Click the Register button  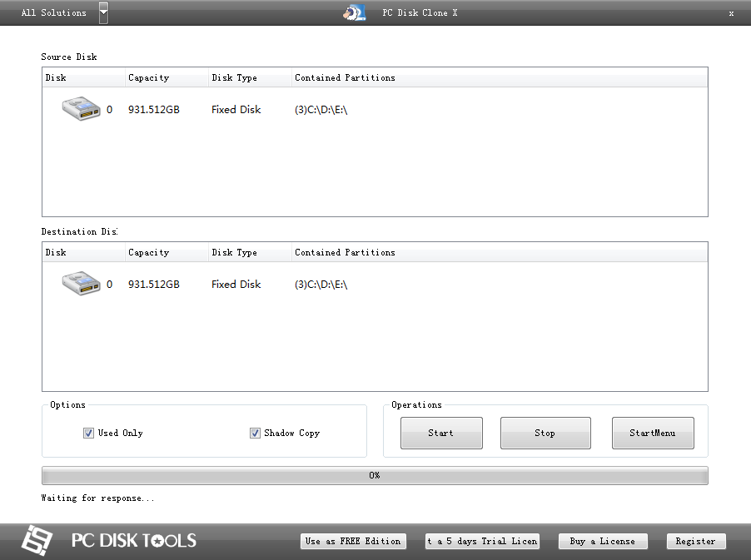click(x=696, y=542)
